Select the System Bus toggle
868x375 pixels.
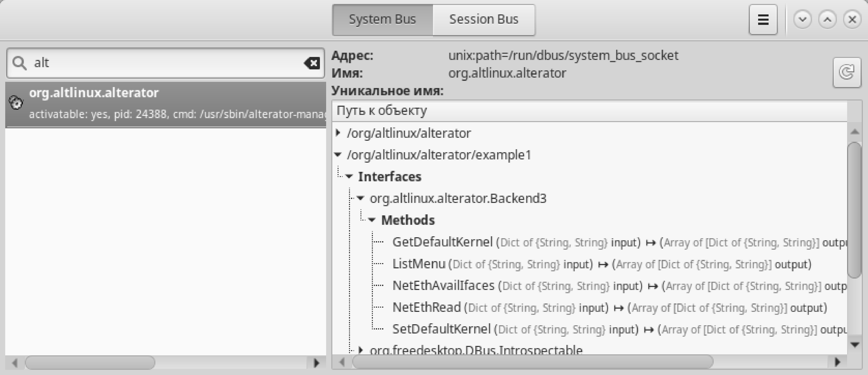(x=382, y=20)
